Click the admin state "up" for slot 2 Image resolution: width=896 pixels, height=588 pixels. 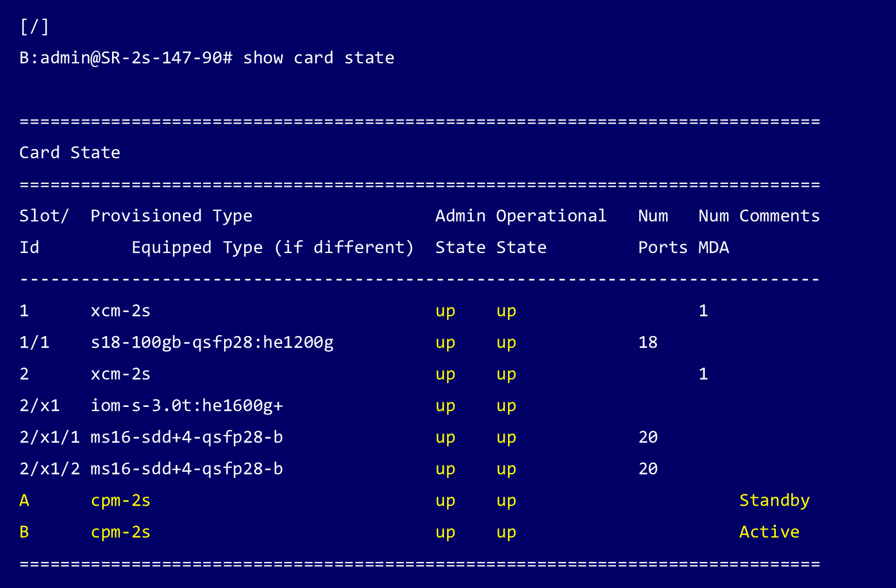pos(445,375)
